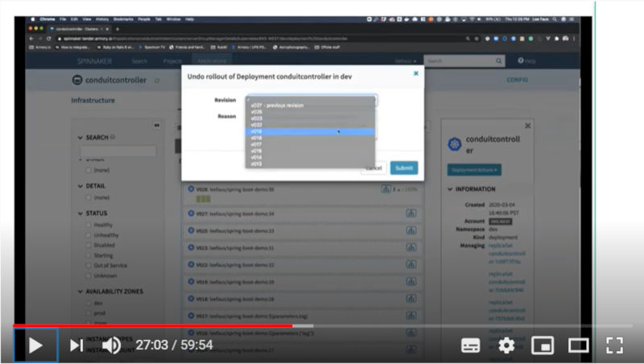This screenshot has width=644, height=364.
Task: Check the Out of Service filter
Action: coord(89,266)
